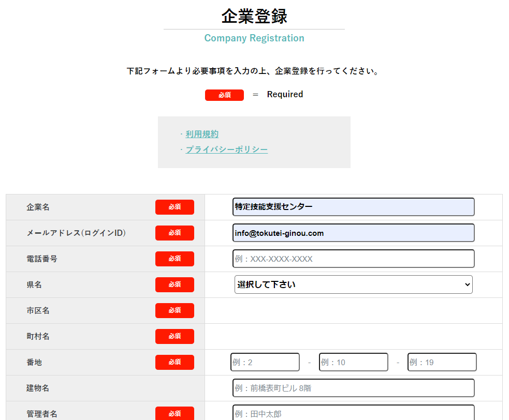Click the 必須 badge beside 電話番号

point(174,259)
